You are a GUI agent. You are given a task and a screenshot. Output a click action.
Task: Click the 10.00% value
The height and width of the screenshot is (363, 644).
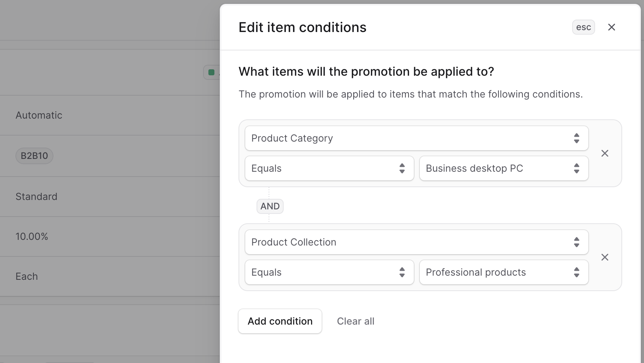pos(32,236)
